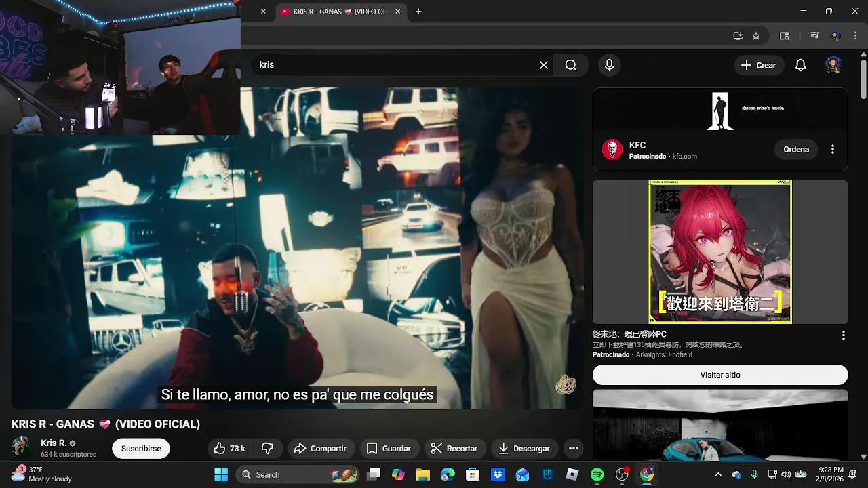Click the video title KRIS R - GANAS
Image resolution: width=868 pixels, height=488 pixels.
click(x=106, y=424)
